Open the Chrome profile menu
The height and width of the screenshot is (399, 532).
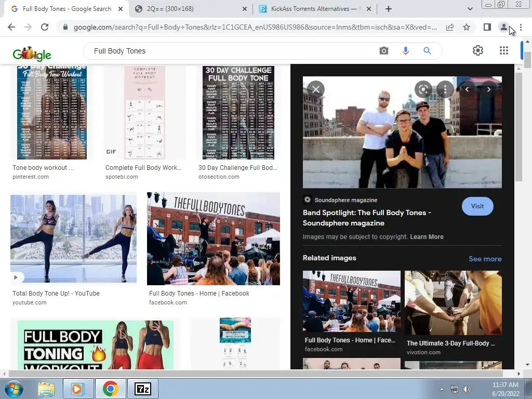504,27
